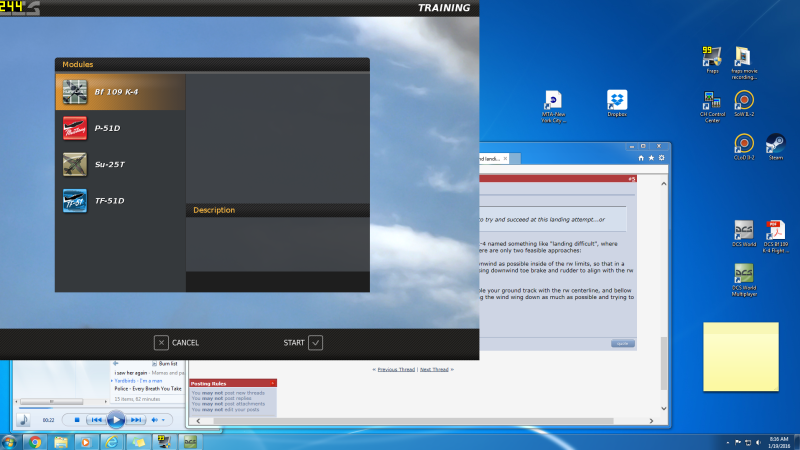Go to the Next Thread link

pyautogui.click(x=434, y=369)
